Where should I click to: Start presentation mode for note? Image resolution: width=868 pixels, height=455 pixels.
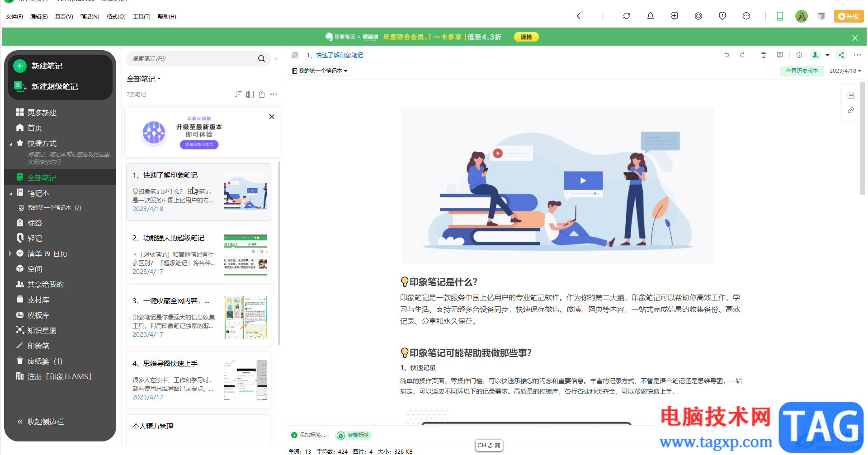point(780,55)
